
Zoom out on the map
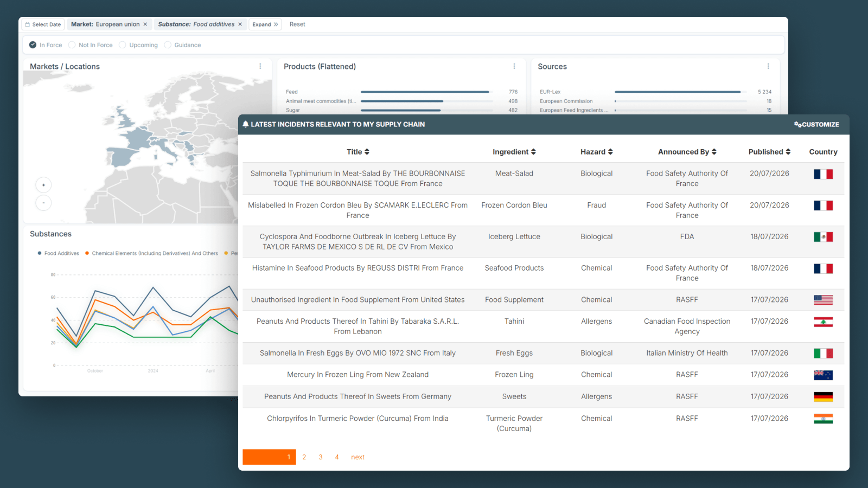(43, 203)
